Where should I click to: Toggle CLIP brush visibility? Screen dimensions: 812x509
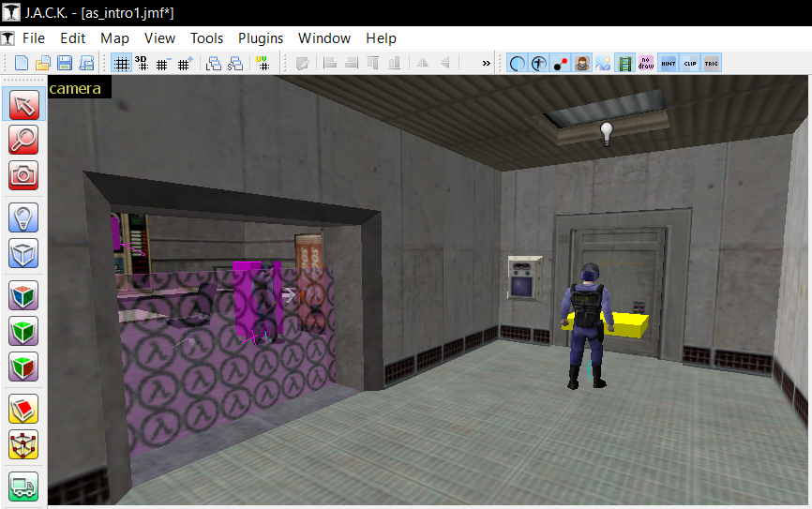pos(690,63)
